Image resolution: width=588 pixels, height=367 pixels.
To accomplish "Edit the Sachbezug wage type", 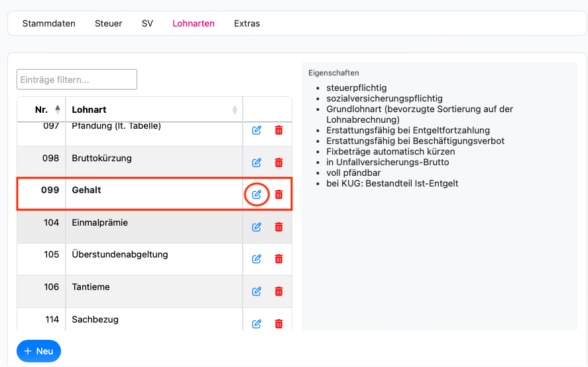I will [x=257, y=324].
